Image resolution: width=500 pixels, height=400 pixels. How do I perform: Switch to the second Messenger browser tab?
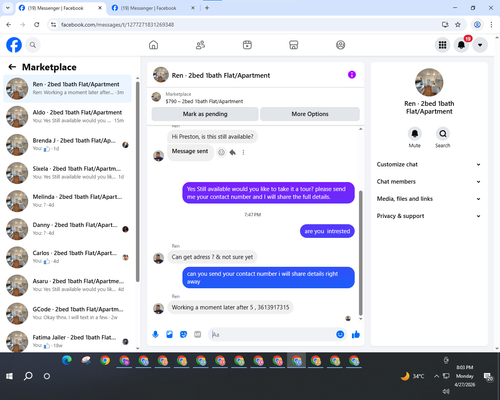153,8
